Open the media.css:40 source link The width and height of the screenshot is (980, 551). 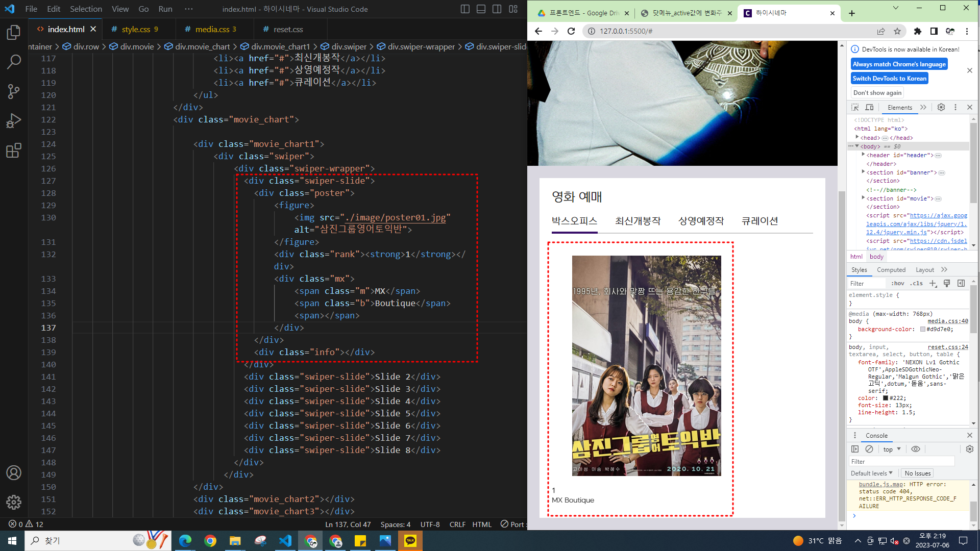pos(947,321)
